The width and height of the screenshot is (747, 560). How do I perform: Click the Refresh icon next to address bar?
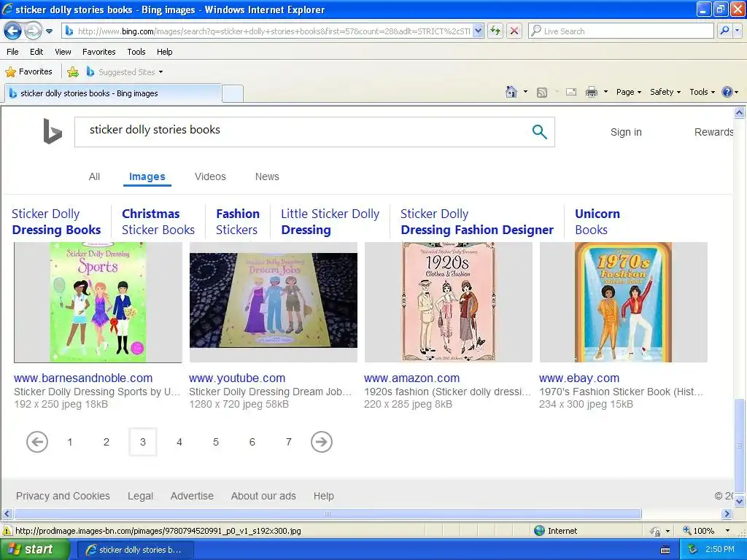[495, 31]
